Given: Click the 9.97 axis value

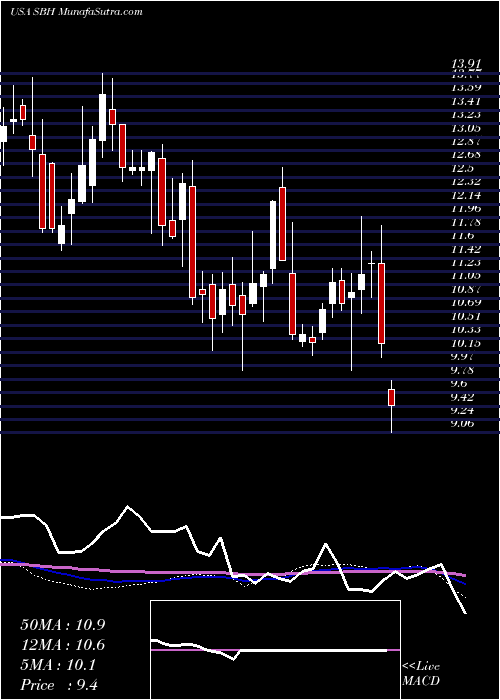Looking at the screenshot, I should point(464,357).
